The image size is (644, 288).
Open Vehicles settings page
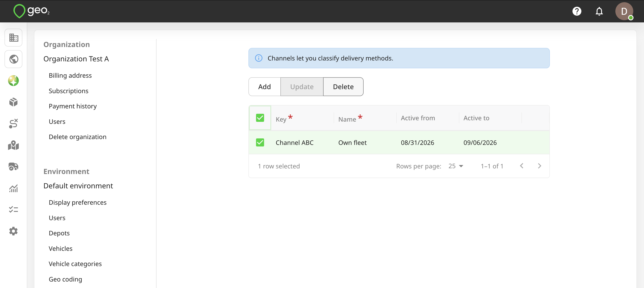pos(61,248)
